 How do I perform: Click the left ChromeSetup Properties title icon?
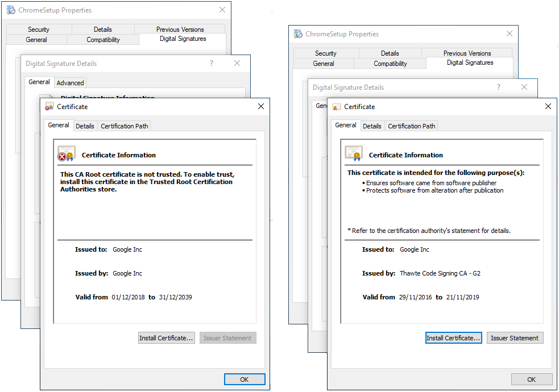tap(11, 10)
